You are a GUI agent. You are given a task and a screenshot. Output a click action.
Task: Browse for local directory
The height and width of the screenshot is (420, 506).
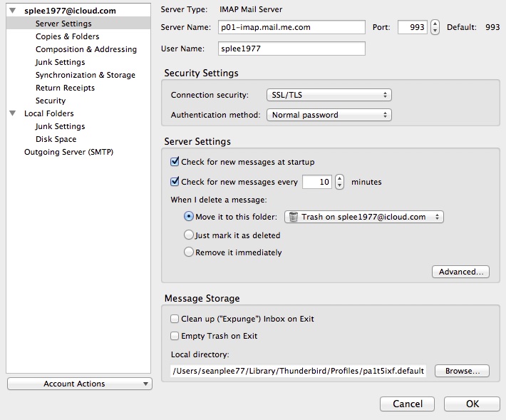[462, 371]
